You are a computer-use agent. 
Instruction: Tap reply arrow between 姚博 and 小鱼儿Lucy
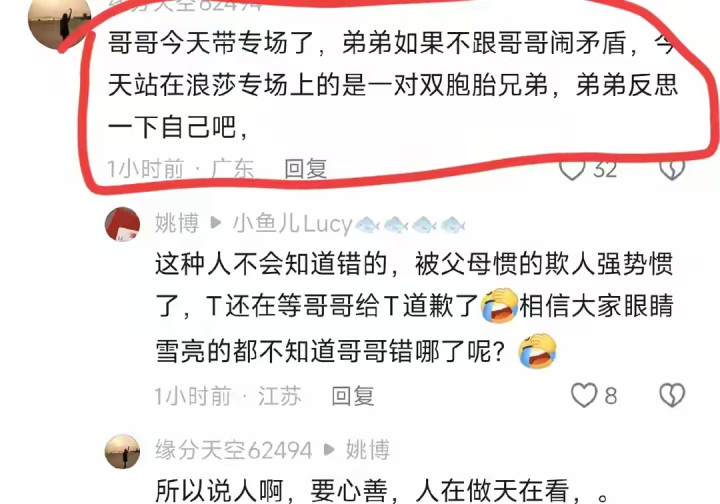[x=216, y=224]
